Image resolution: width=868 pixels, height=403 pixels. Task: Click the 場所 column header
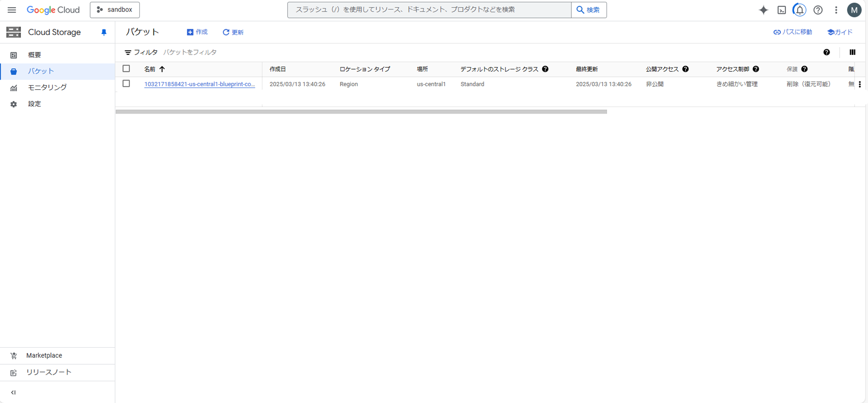pos(422,69)
